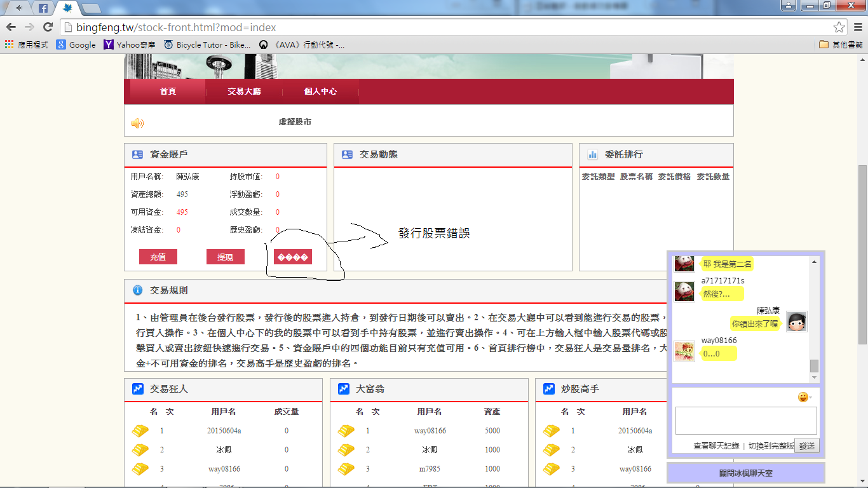Click the 關閉冰楓聊天室 bar

pyautogui.click(x=745, y=473)
